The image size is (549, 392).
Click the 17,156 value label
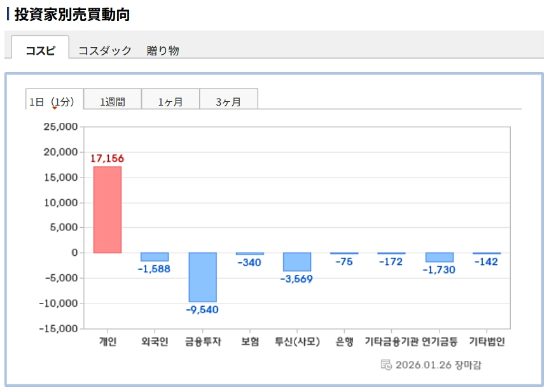pos(107,158)
